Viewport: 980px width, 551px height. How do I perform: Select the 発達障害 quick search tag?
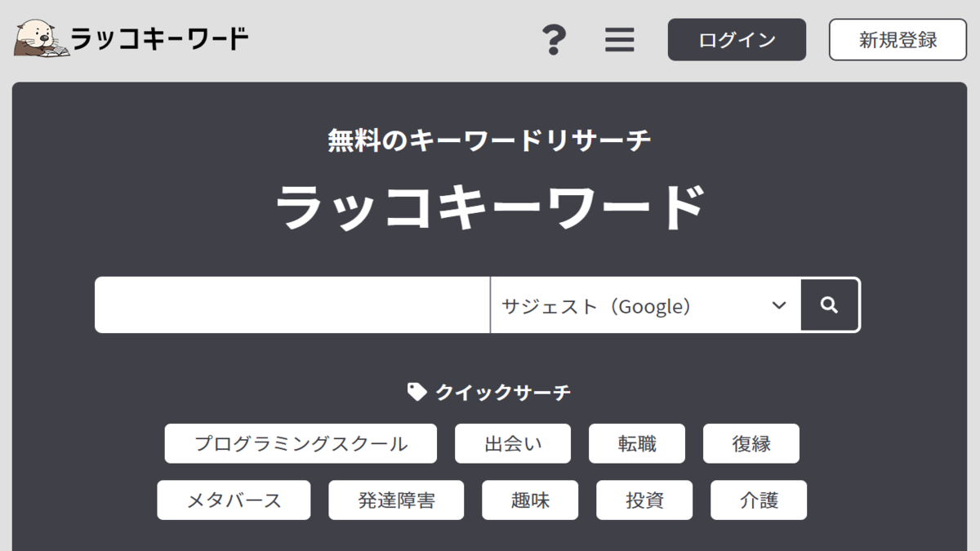click(x=396, y=500)
